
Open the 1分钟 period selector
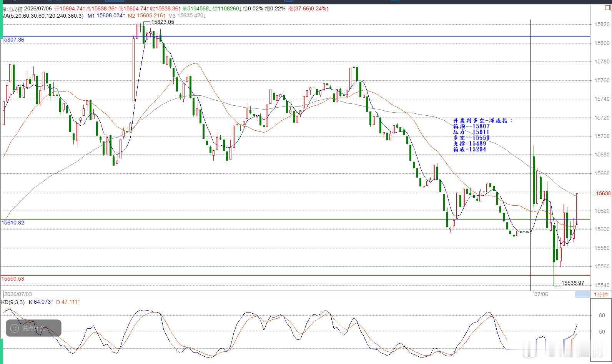click(601, 294)
